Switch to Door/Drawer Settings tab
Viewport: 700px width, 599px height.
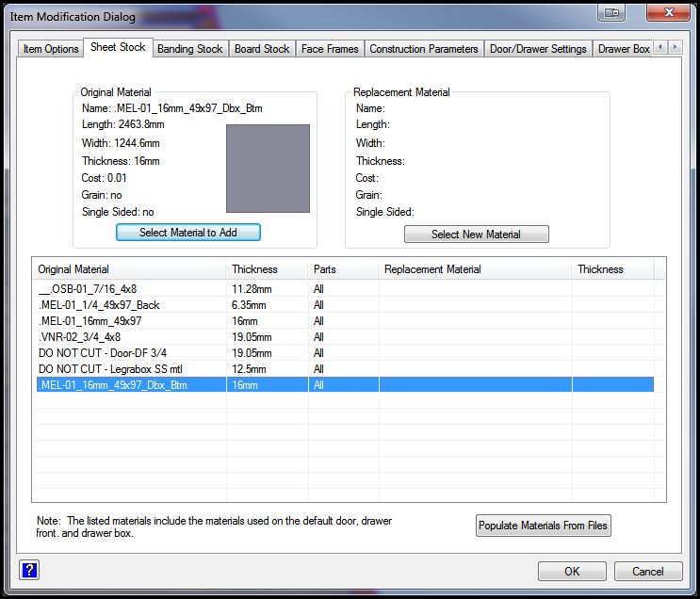[538, 49]
